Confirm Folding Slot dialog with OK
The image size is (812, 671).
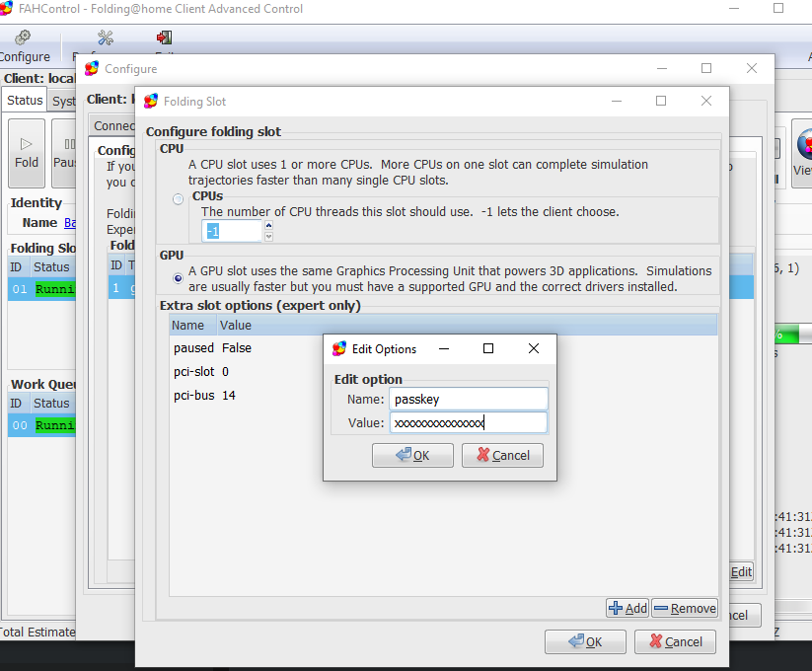point(585,641)
